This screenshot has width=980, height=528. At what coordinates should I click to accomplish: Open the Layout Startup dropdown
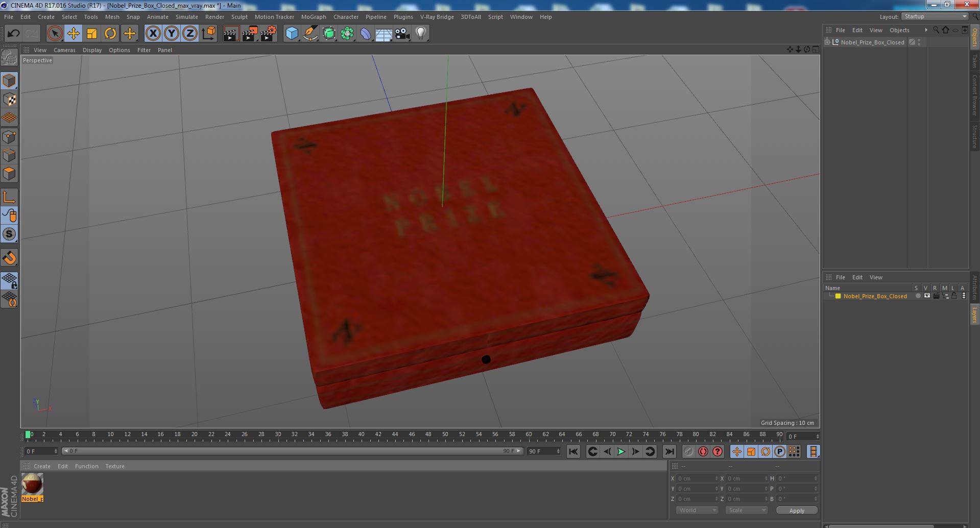click(x=935, y=17)
